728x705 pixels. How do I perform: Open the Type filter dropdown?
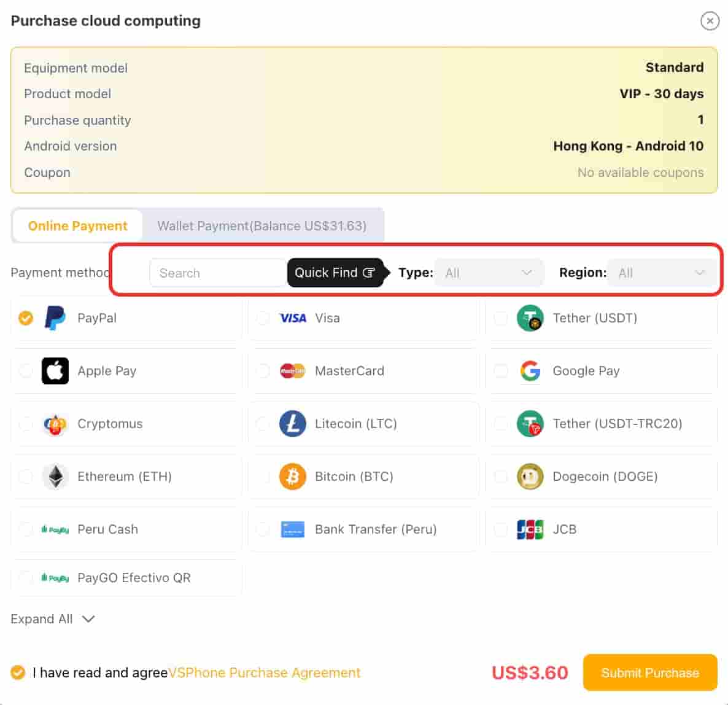tap(489, 273)
